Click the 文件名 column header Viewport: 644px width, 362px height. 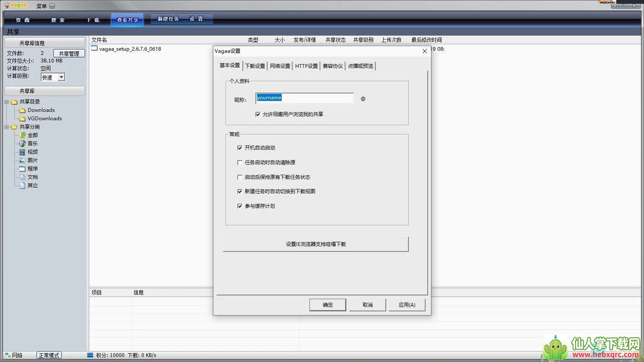click(99, 40)
